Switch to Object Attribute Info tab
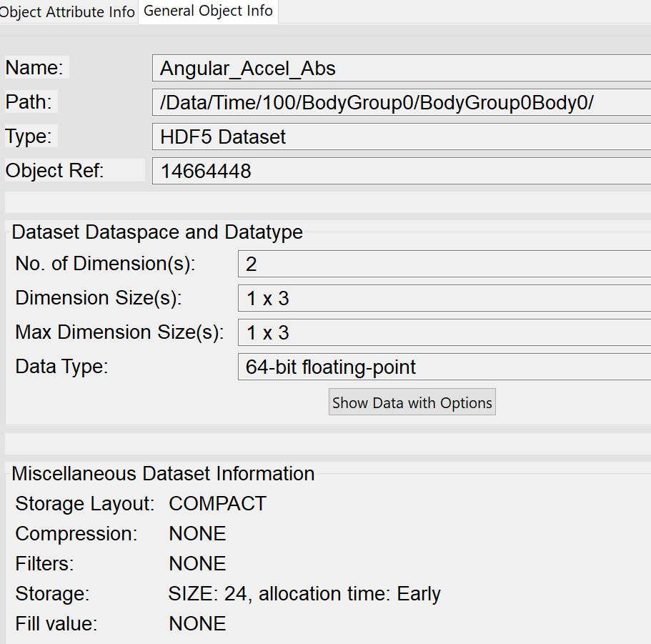 coord(69,11)
